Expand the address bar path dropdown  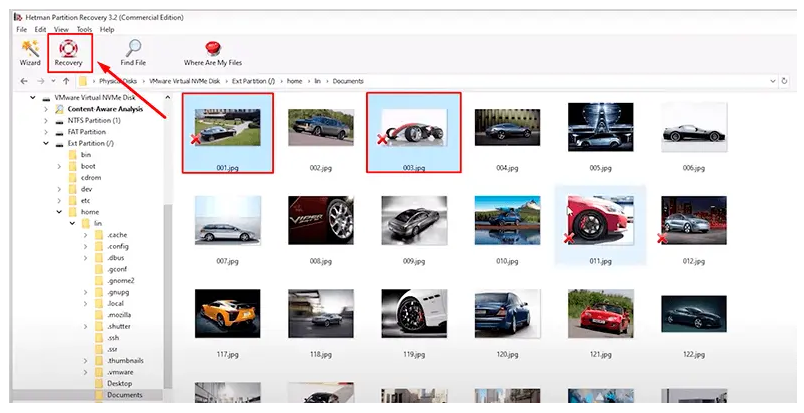coord(773,81)
